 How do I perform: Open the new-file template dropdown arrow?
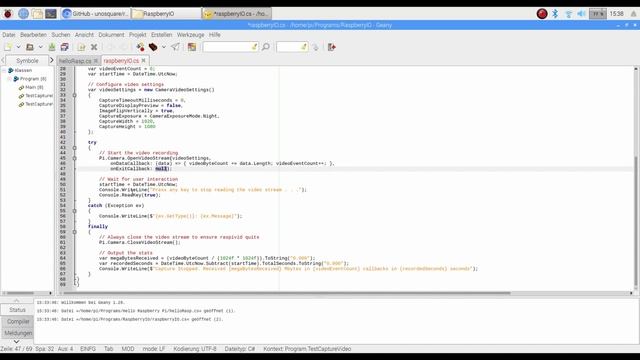[x=18, y=47]
